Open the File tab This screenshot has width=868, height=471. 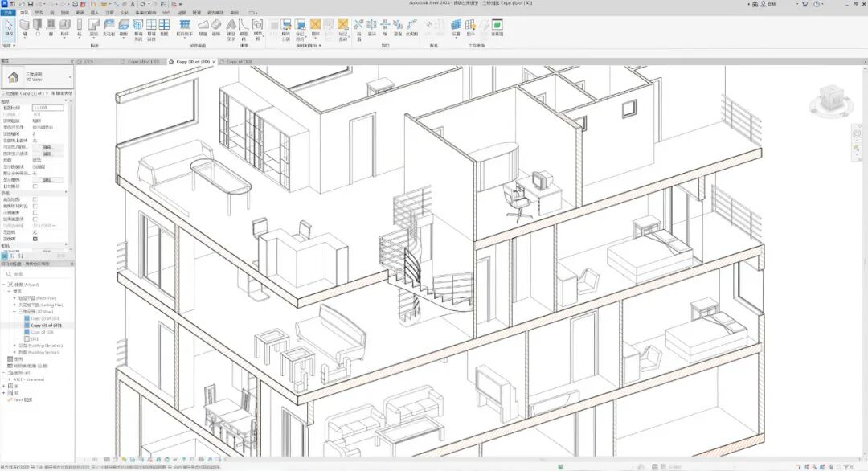coord(8,13)
